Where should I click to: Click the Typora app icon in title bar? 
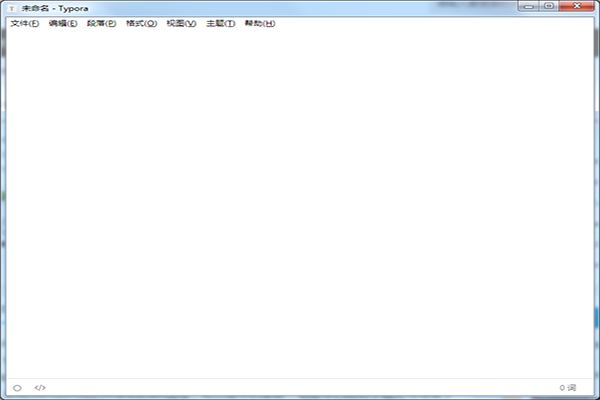(x=12, y=8)
